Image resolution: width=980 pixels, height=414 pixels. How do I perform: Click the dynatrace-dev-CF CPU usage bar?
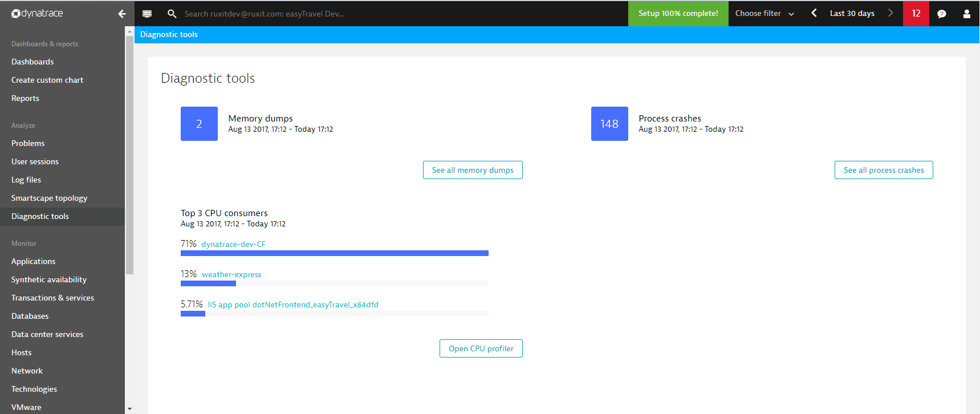[335, 253]
